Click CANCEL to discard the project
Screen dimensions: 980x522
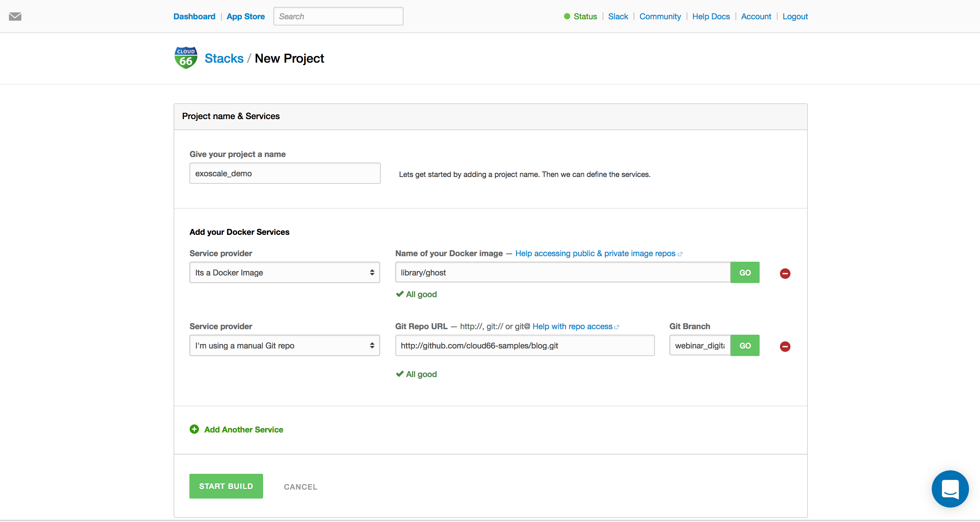[x=300, y=486]
